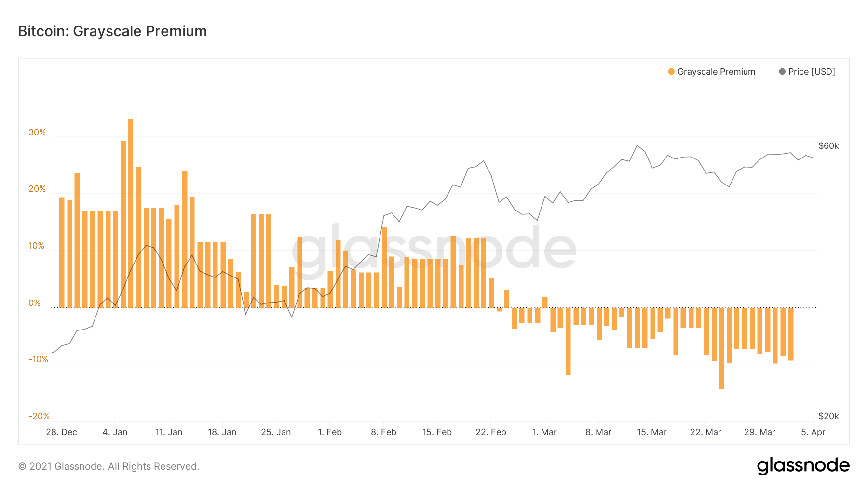Viewport: 868px width, 488px height.
Task: Click the $20k right axis label
Action: [x=828, y=416]
